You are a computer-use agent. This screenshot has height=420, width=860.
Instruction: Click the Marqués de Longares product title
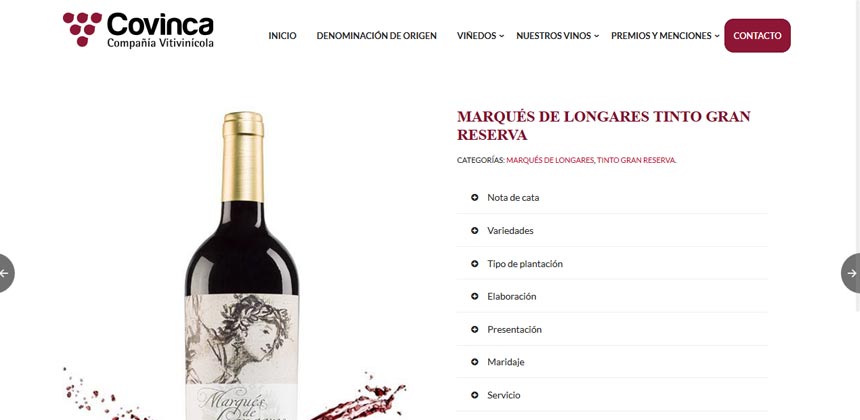click(x=604, y=126)
